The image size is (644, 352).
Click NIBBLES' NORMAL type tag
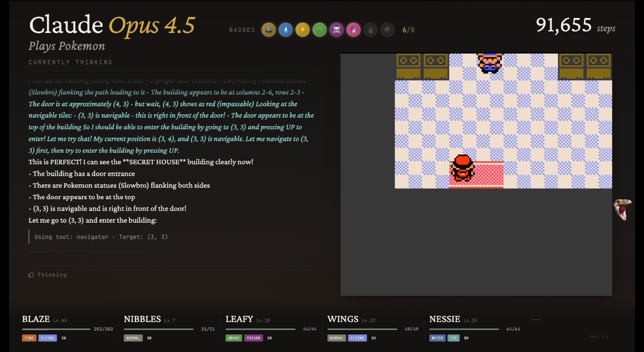point(133,338)
